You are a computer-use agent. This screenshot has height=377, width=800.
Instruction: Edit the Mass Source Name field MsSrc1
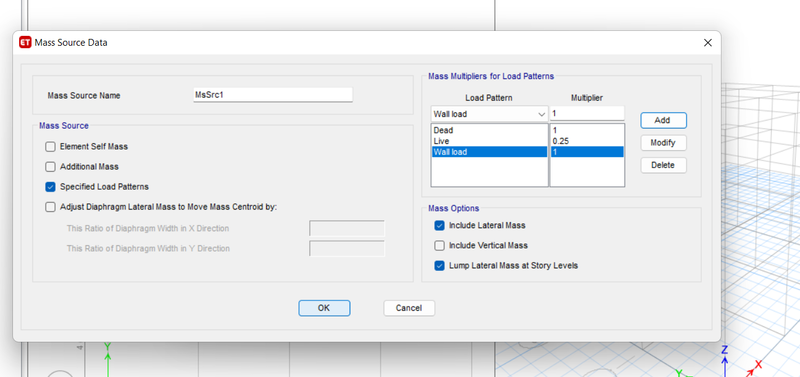click(273, 95)
